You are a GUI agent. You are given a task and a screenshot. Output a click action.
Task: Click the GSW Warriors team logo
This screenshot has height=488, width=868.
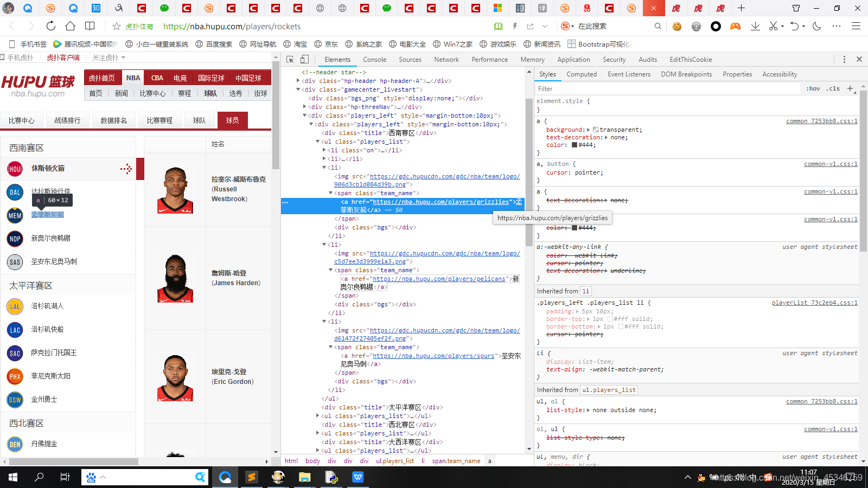[15, 400]
